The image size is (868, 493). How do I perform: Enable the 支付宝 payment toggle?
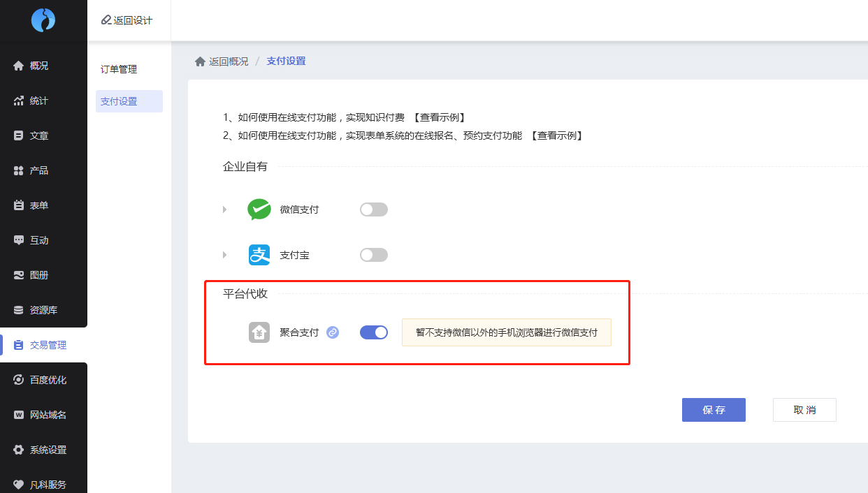[373, 254]
